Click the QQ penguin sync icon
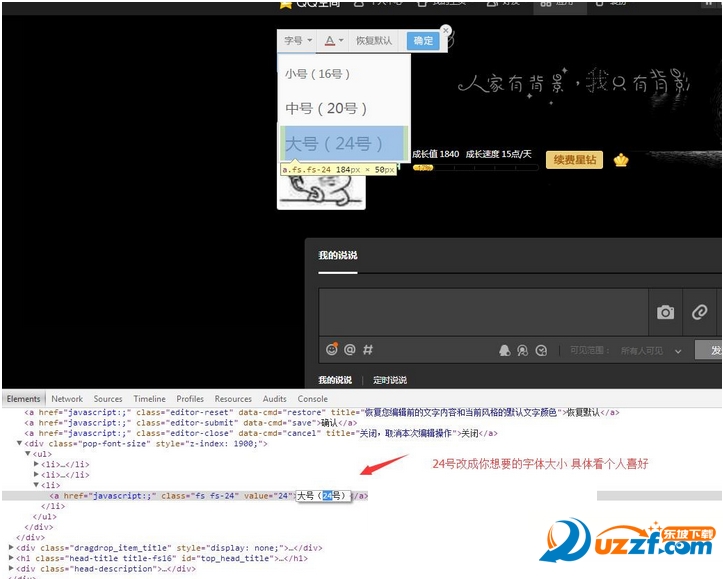723x579 pixels. click(505, 350)
